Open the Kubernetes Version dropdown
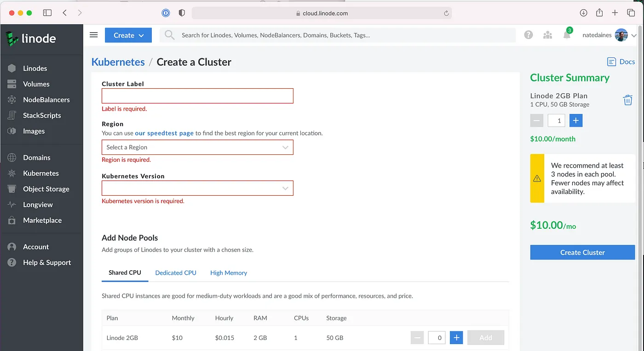This screenshot has height=351, width=644. (197, 188)
